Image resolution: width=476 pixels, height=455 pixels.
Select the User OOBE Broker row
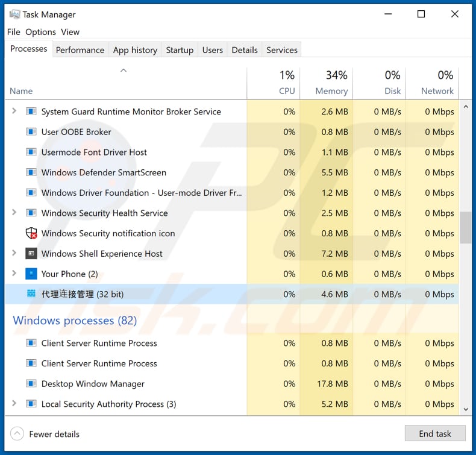232,132
